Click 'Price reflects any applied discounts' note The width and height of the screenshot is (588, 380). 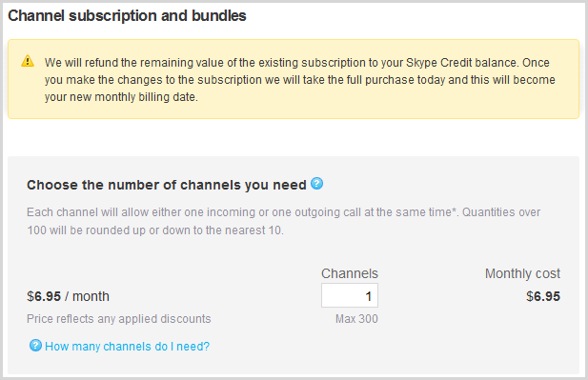(119, 319)
